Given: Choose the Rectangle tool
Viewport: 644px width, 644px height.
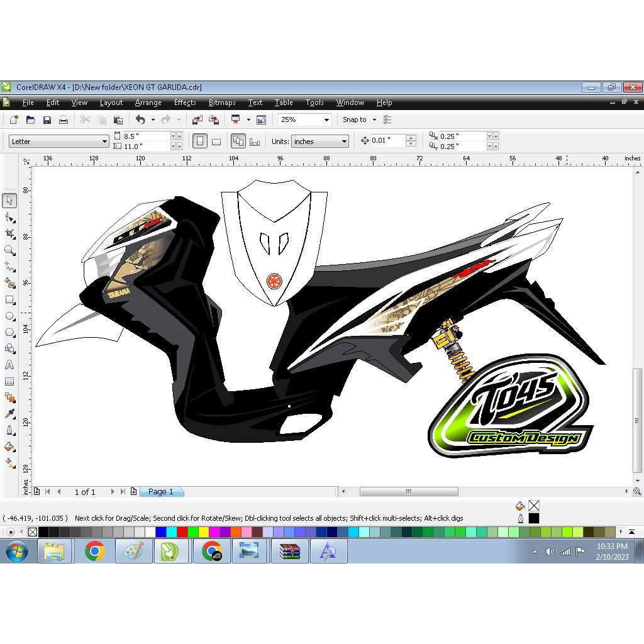Looking at the screenshot, I should click(9, 300).
